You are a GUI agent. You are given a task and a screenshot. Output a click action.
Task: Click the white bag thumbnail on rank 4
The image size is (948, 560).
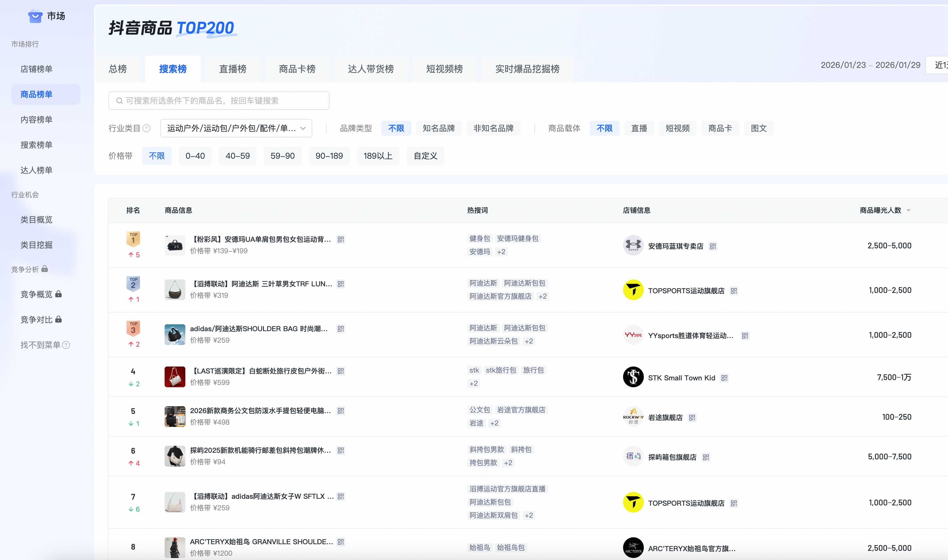[x=174, y=377]
